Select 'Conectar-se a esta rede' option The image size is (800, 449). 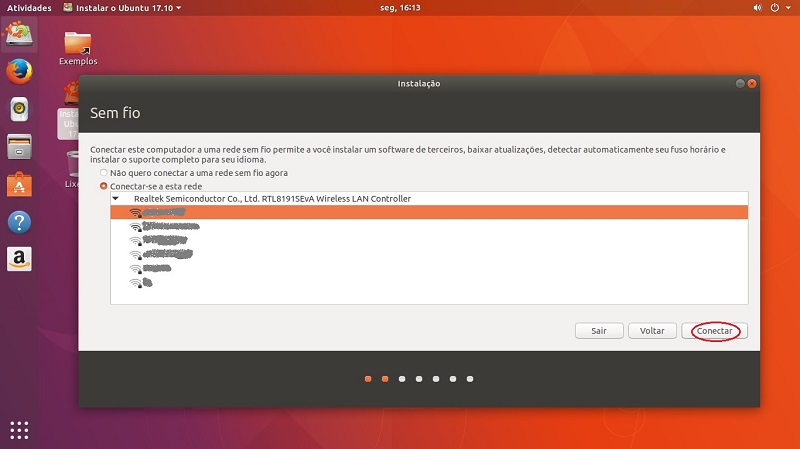click(x=152, y=186)
